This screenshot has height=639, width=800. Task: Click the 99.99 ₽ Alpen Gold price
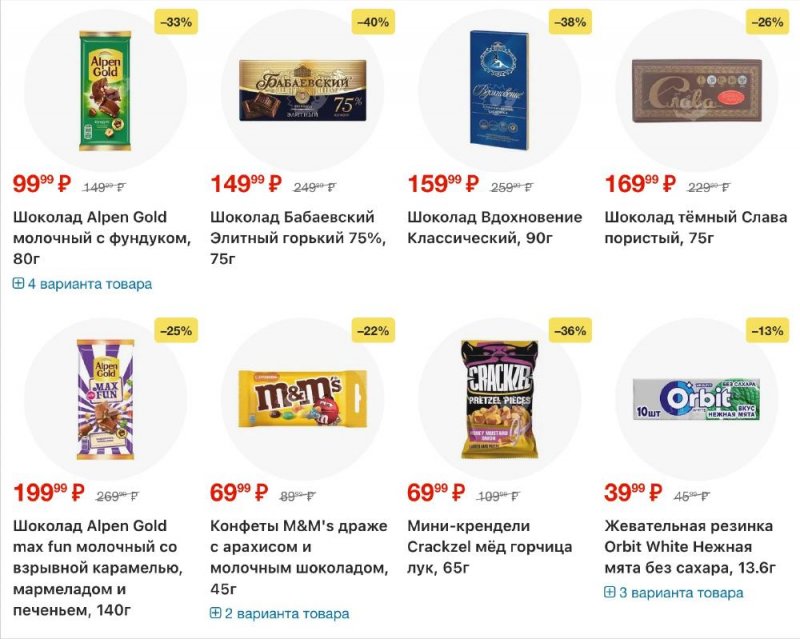[x=42, y=184]
